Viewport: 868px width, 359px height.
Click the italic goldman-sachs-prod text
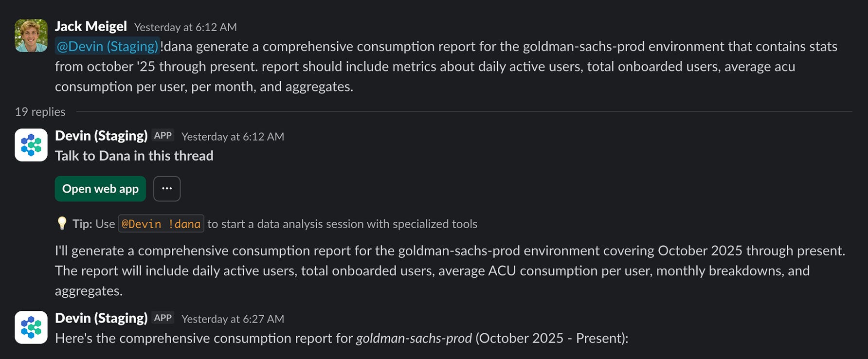tap(414, 338)
